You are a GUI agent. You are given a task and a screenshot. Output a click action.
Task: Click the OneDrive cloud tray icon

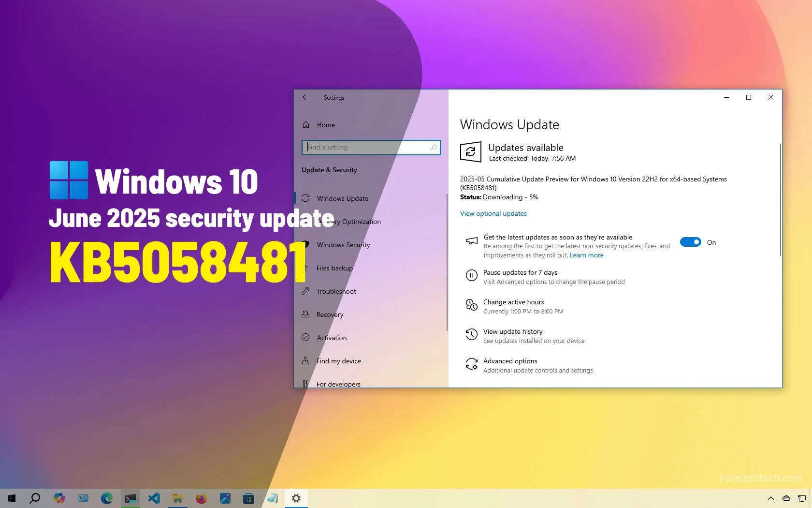pos(786,498)
